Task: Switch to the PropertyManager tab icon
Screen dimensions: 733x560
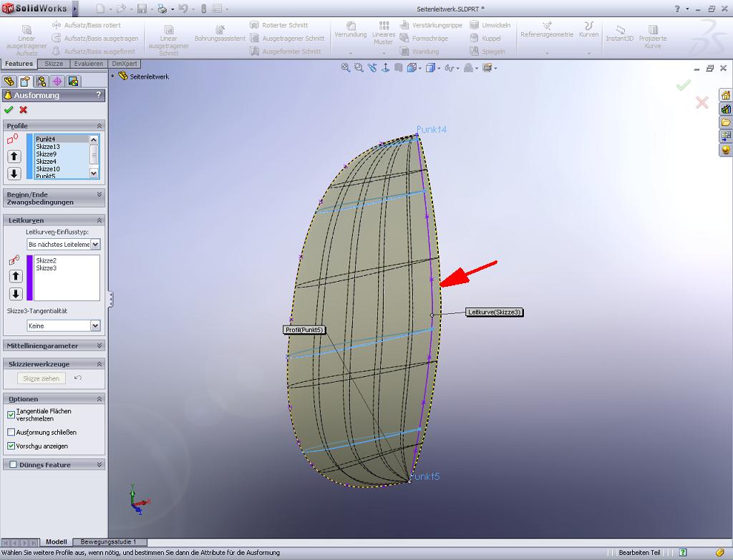Action: click(x=25, y=82)
